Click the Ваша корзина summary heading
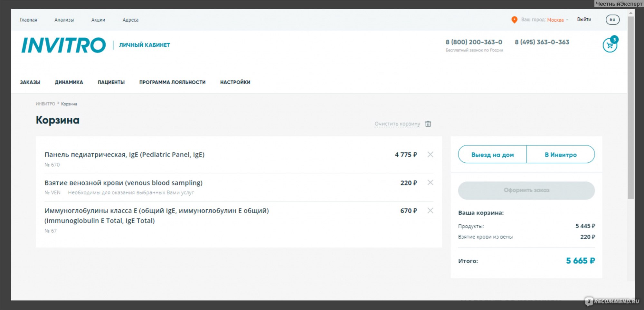The width and height of the screenshot is (644, 310). click(x=481, y=213)
